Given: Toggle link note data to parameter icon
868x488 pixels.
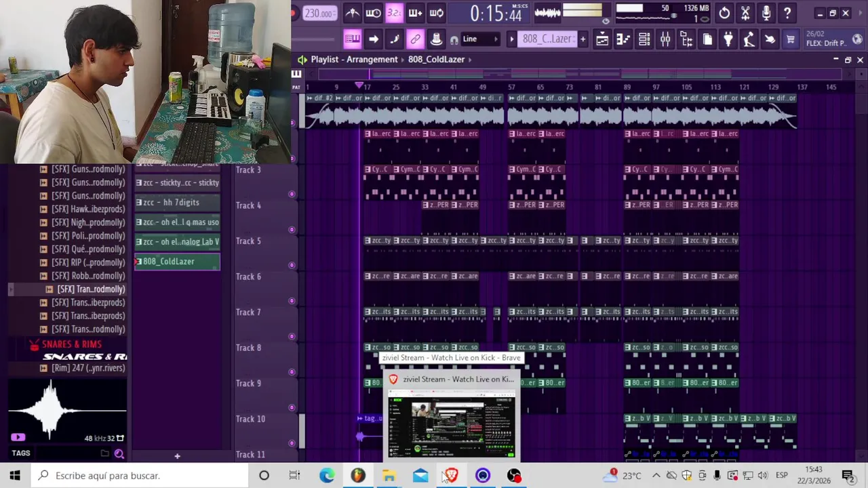Looking at the screenshot, I should pos(415,39).
